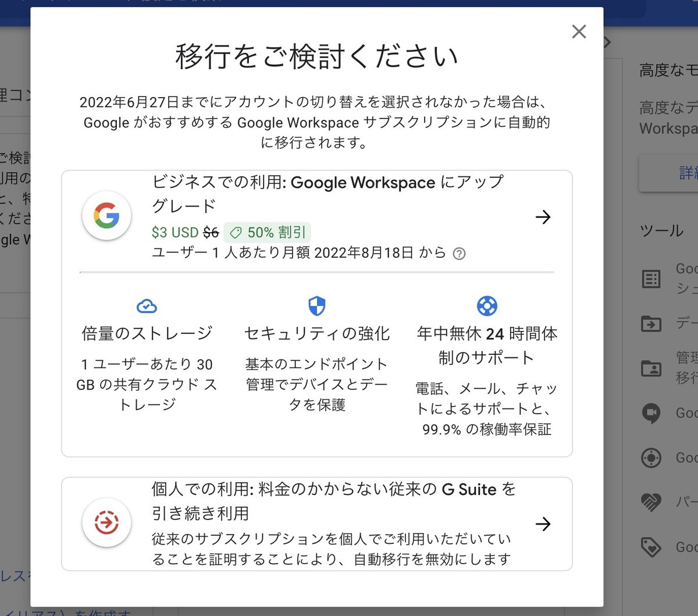Open the Google Workspace upgrade arrow
This screenshot has height=616, width=698.
coord(543,217)
